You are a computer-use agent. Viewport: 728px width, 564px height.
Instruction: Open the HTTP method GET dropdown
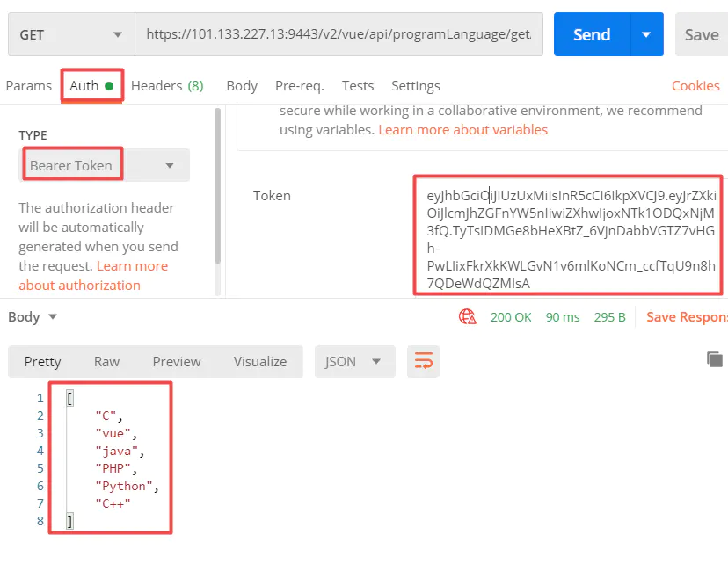[x=71, y=34]
